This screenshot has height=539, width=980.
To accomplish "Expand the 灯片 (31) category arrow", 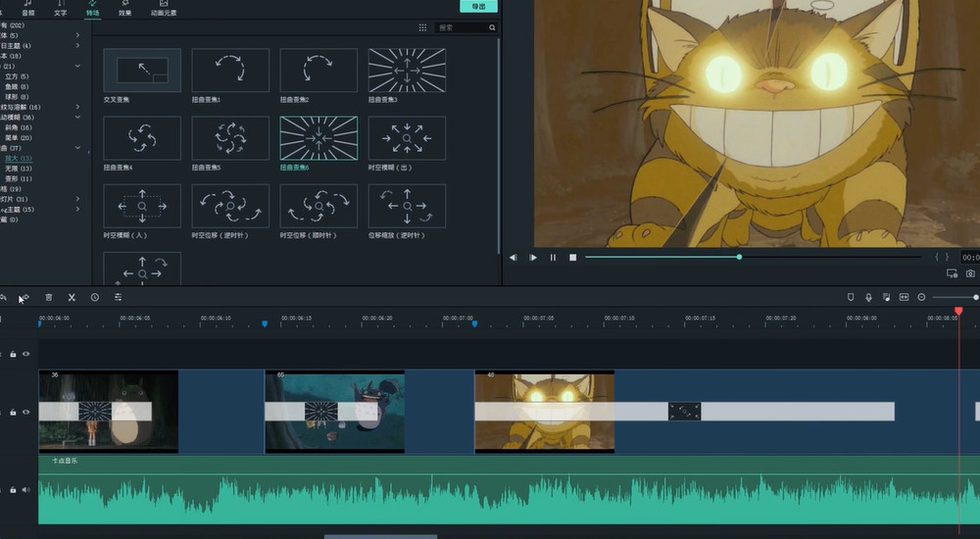I will [x=77, y=199].
